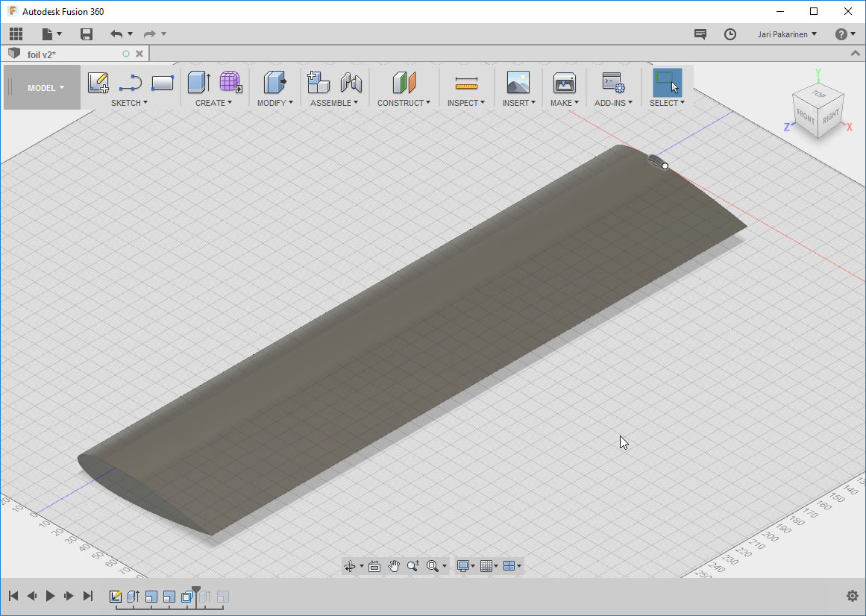Click the white sketch point on the foil tip
Screen dimensions: 866x616
[x=665, y=166]
